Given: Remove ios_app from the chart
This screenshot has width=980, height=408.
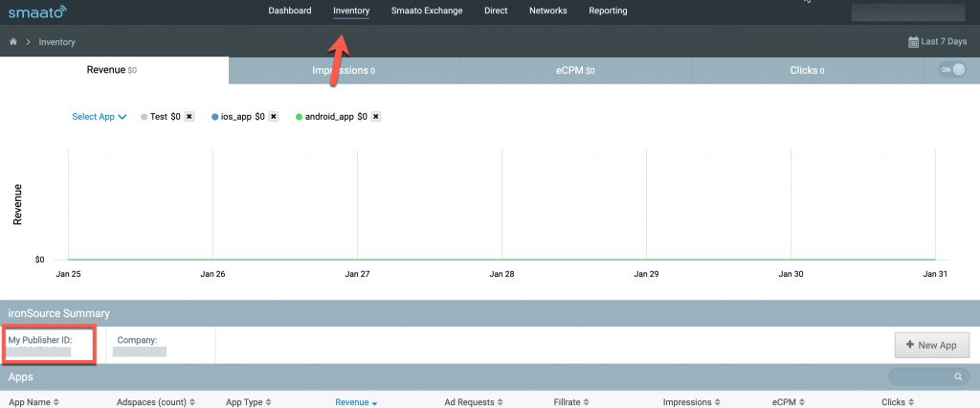Looking at the screenshot, I should click(273, 117).
